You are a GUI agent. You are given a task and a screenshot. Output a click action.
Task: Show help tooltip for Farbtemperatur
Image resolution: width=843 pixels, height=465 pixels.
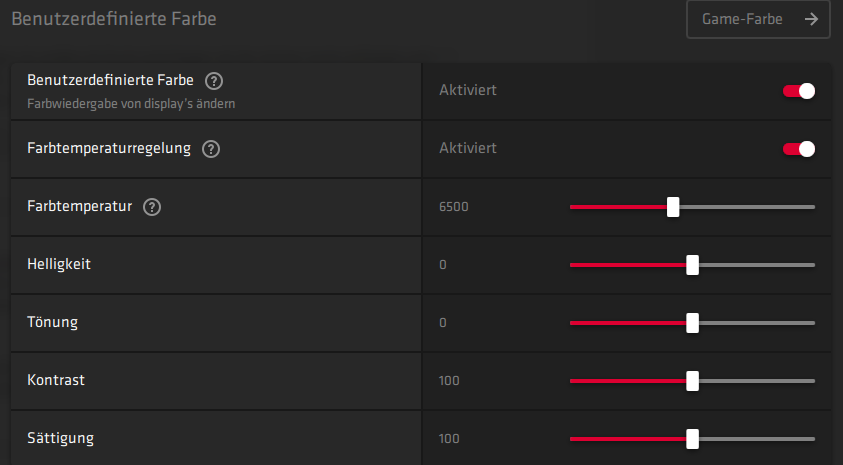click(152, 207)
